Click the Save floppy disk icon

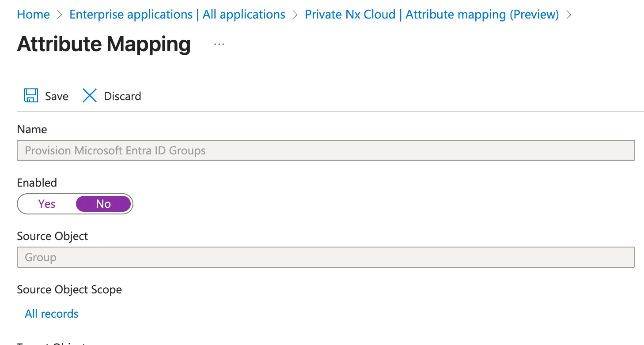30,96
